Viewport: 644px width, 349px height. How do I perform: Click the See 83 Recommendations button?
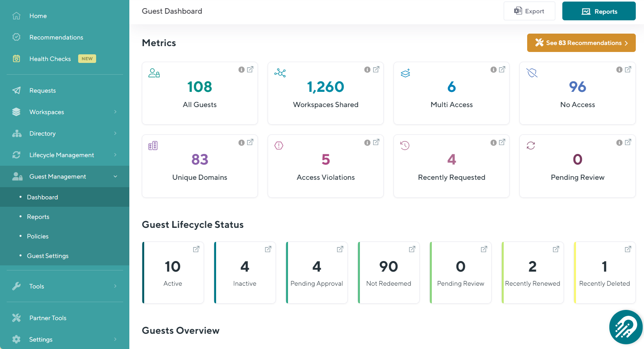[581, 43]
